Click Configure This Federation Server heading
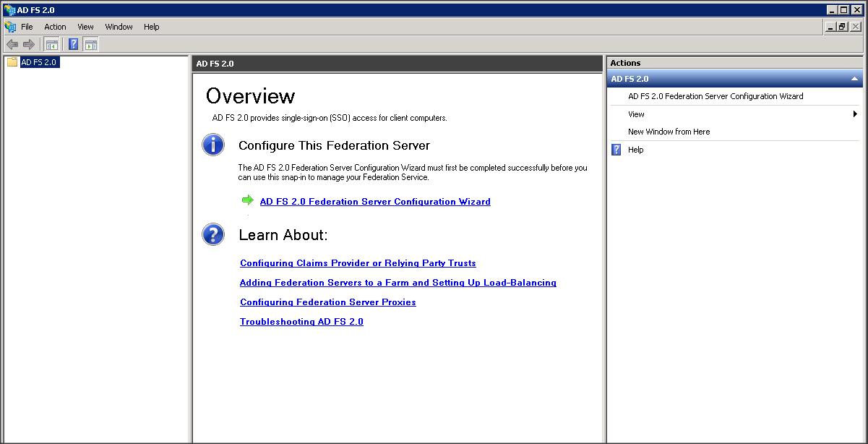The height and width of the screenshot is (444, 868). coord(334,145)
